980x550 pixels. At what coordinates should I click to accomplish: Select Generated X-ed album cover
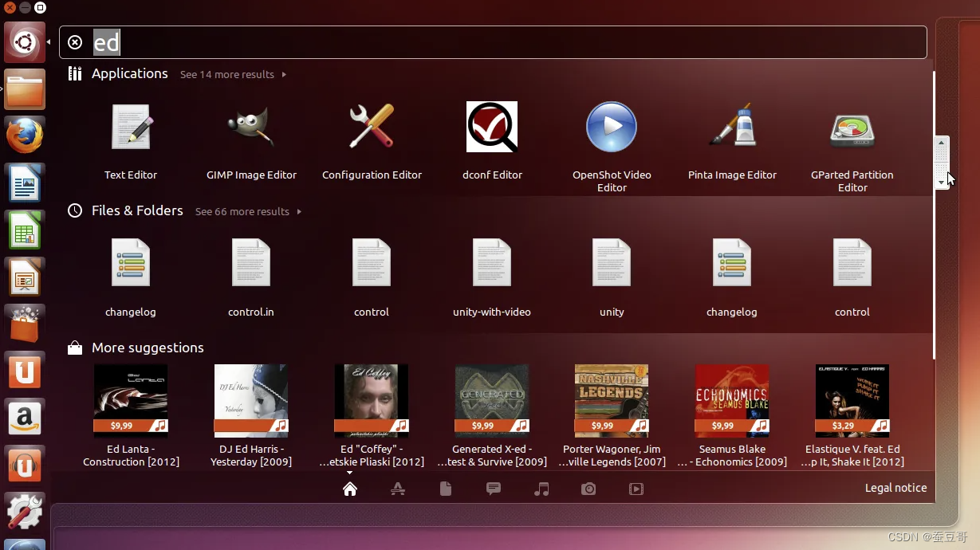click(x=492, y=401)
